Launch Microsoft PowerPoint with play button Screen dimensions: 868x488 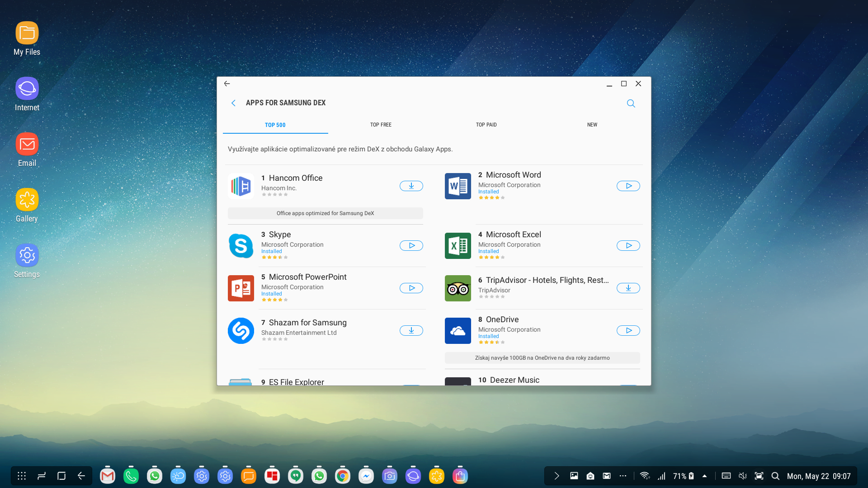click(x=411, y=288)
